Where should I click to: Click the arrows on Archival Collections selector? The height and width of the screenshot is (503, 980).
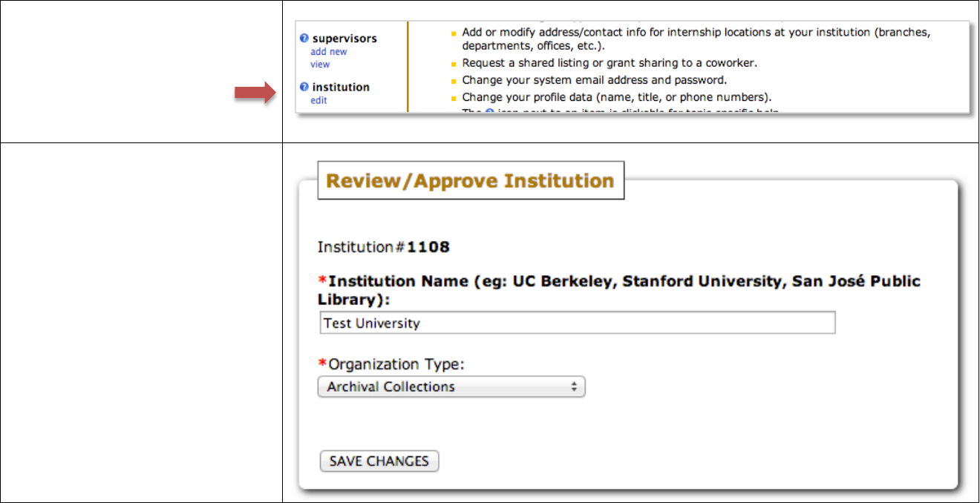(573, 387)
